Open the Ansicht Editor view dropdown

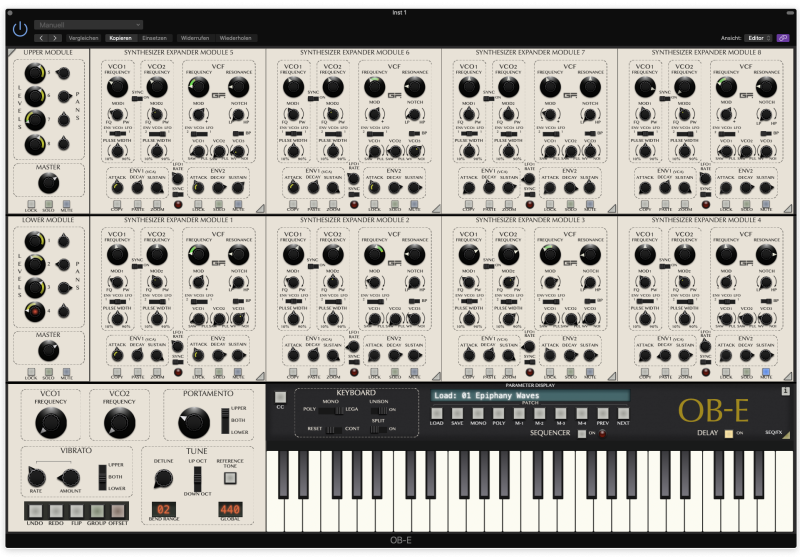coord(759,38)
